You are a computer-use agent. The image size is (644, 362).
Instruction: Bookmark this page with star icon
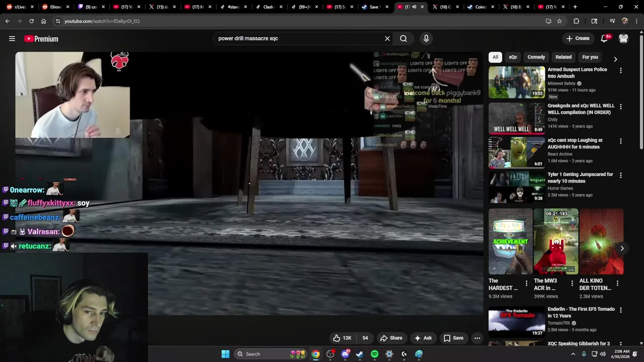[559, 21]
